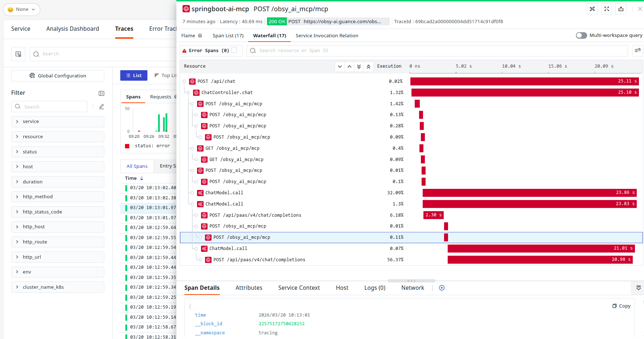
Task: Toggle the Multi-workspace query switch
Action: tap(581, 35)
